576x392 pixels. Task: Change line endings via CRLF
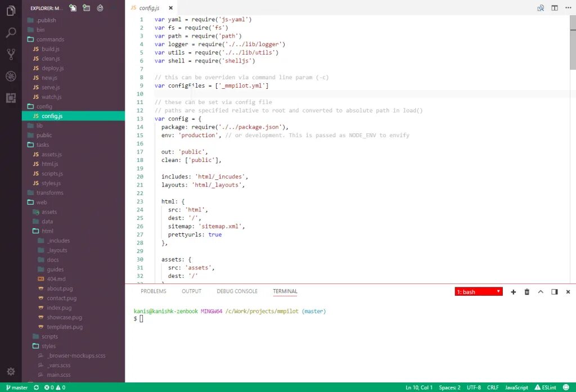[493, 388]
